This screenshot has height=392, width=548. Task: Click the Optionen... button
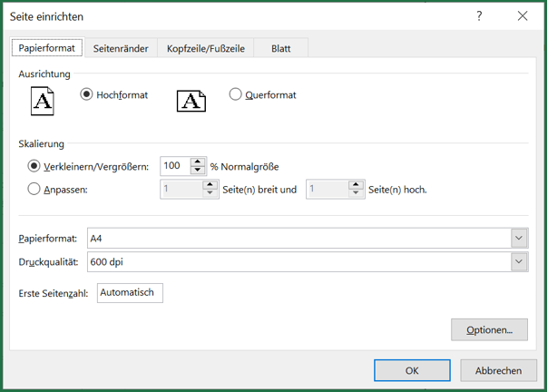click(489, 329)
